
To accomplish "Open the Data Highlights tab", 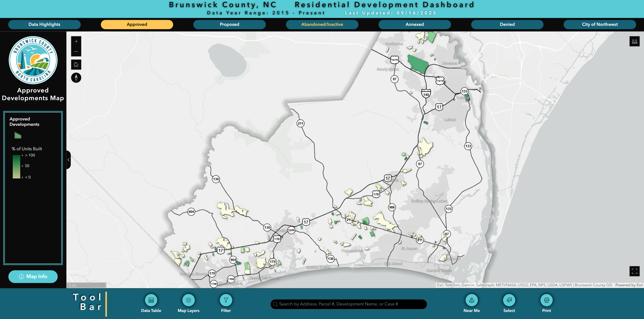I will click(44, 24).
